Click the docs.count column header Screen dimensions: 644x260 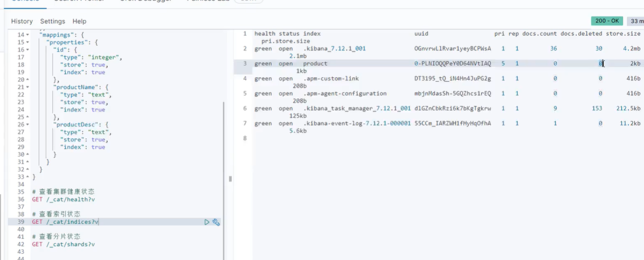point(539,33)
